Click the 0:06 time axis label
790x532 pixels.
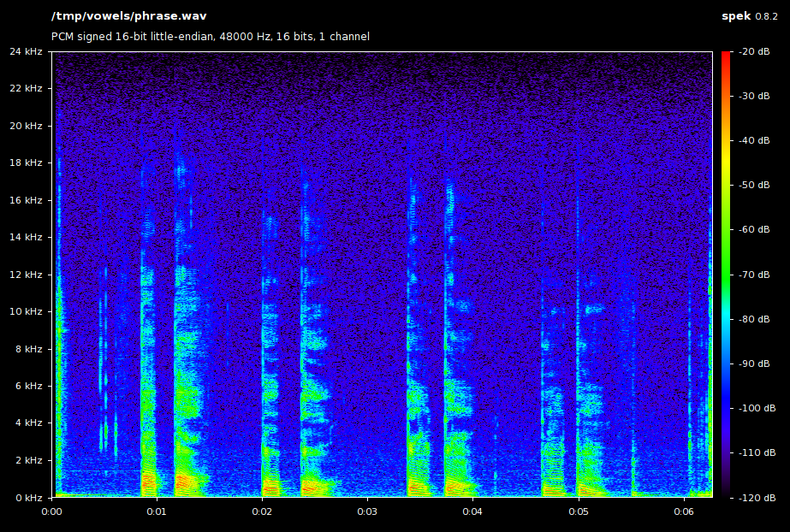coord(684,511)
